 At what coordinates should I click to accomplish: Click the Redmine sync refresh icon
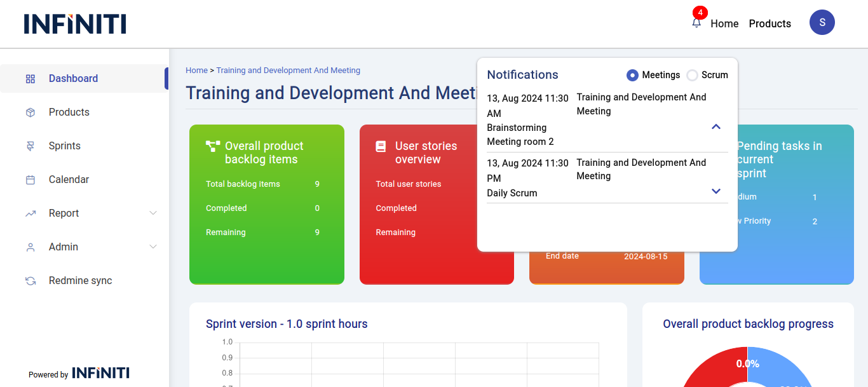[31, 281]
